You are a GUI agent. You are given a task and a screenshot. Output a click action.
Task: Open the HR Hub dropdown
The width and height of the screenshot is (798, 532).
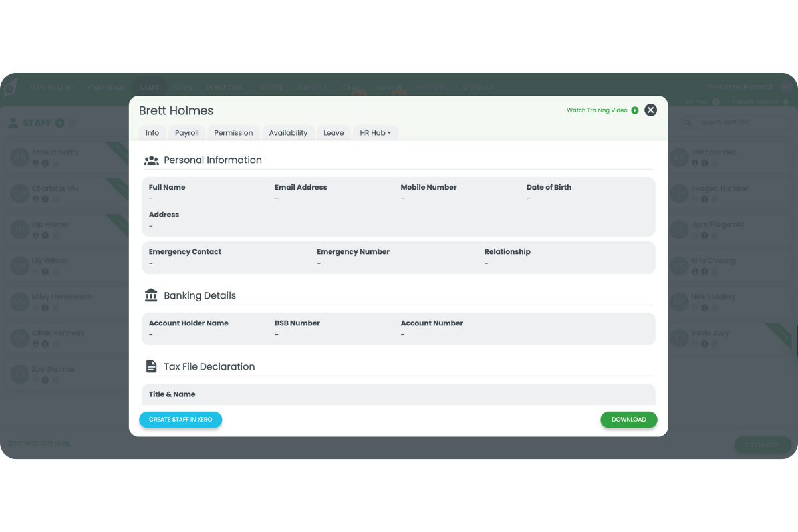(x=375, y=132)
